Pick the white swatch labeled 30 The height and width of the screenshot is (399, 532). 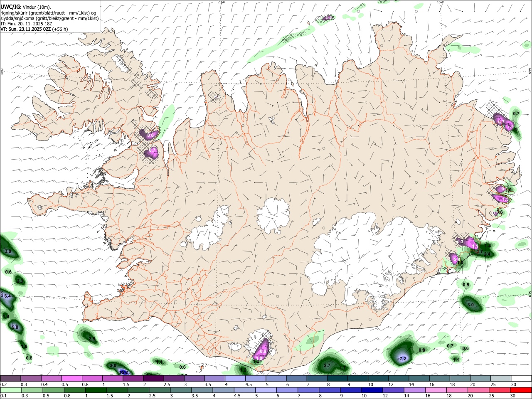pyautogui.click(x=521, y=378)
